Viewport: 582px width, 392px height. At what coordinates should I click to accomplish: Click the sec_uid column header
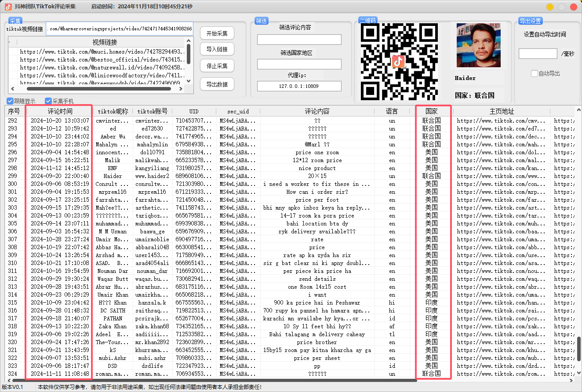tap(238, 111)
